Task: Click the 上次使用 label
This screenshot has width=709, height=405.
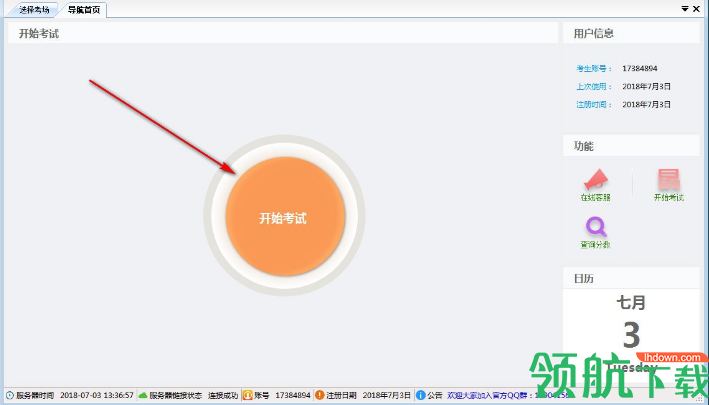Action: (594, 86)
